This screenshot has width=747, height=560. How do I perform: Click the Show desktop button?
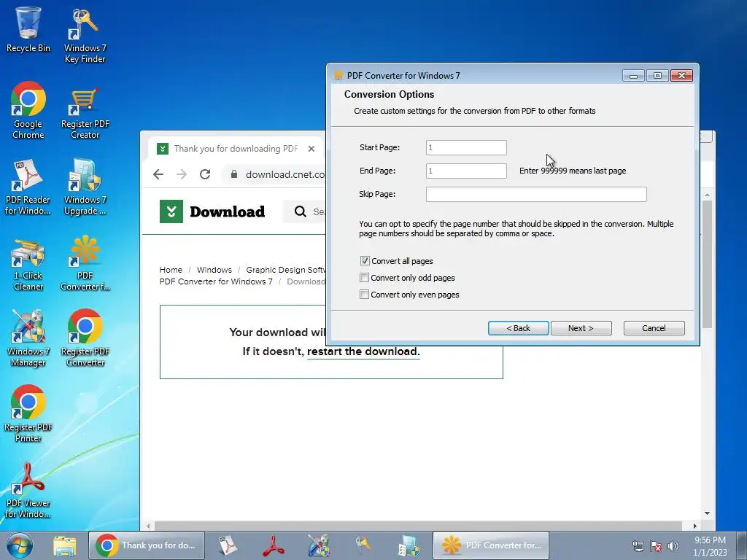[x=742, y=545]
